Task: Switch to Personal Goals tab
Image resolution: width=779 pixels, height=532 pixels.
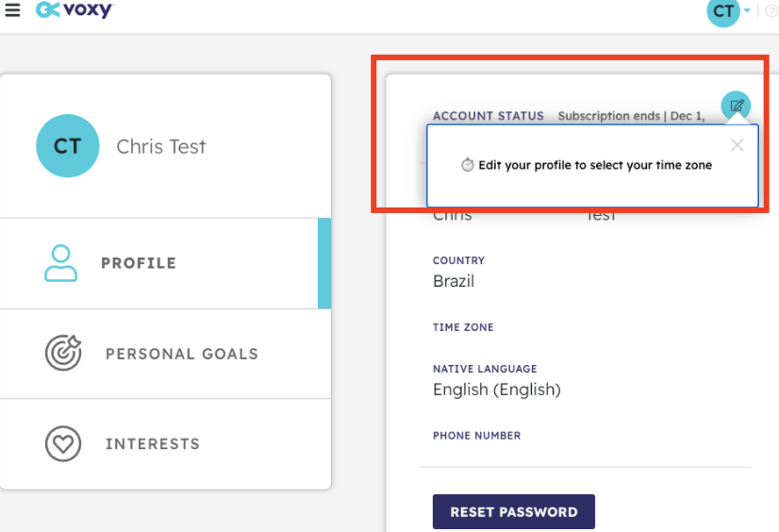Action: 165,354
